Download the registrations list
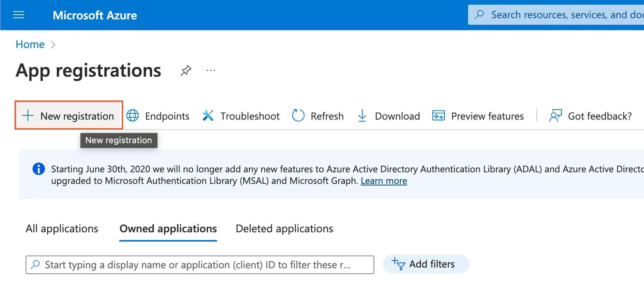Screen dimensions: 644x295 pyautogui.click(x=388, y=116)
